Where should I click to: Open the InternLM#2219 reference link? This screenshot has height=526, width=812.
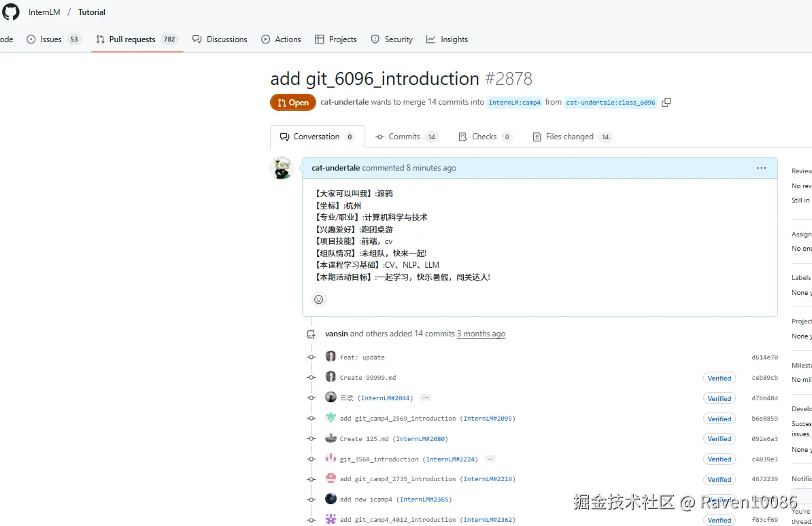(488, 479)
